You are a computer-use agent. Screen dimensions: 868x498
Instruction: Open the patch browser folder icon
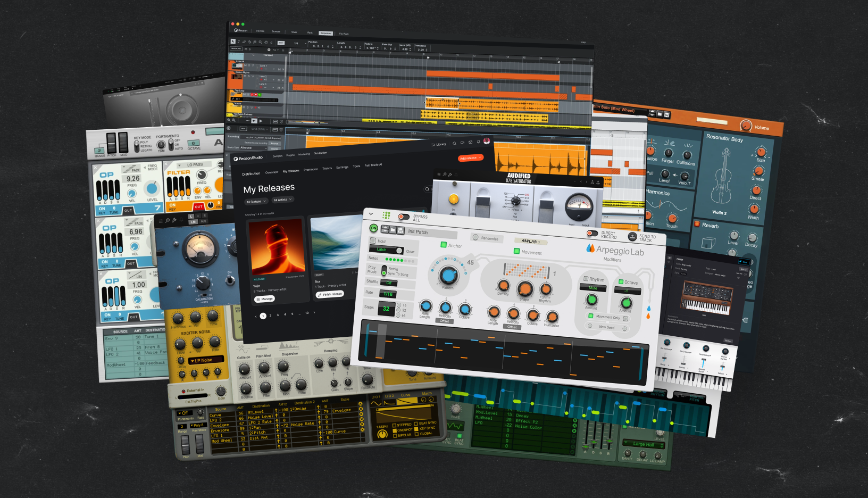click(393, 229)
